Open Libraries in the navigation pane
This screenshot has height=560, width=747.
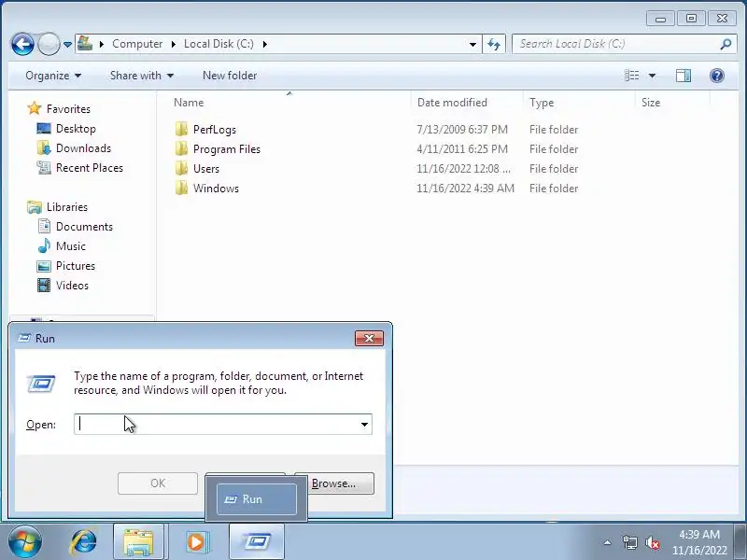[66, 207]
